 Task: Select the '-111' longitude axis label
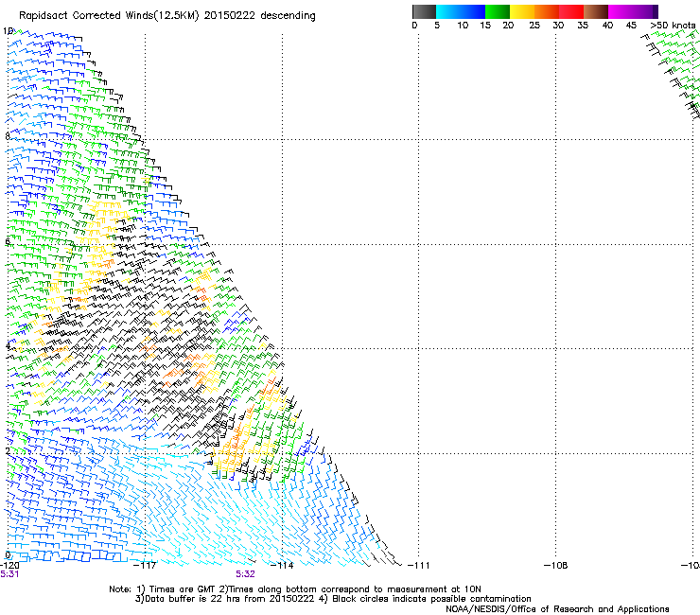(419, 566)
